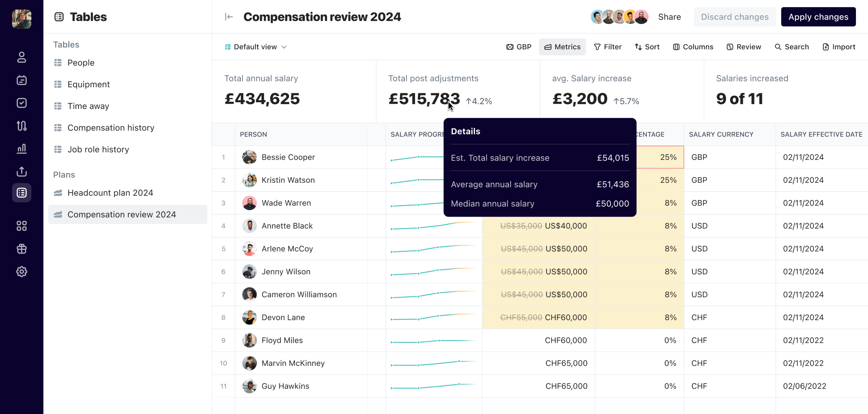The image size is (868, 414).
Task: Open the Headcount plan 2024 under Plans
Action: coord(110,193)
